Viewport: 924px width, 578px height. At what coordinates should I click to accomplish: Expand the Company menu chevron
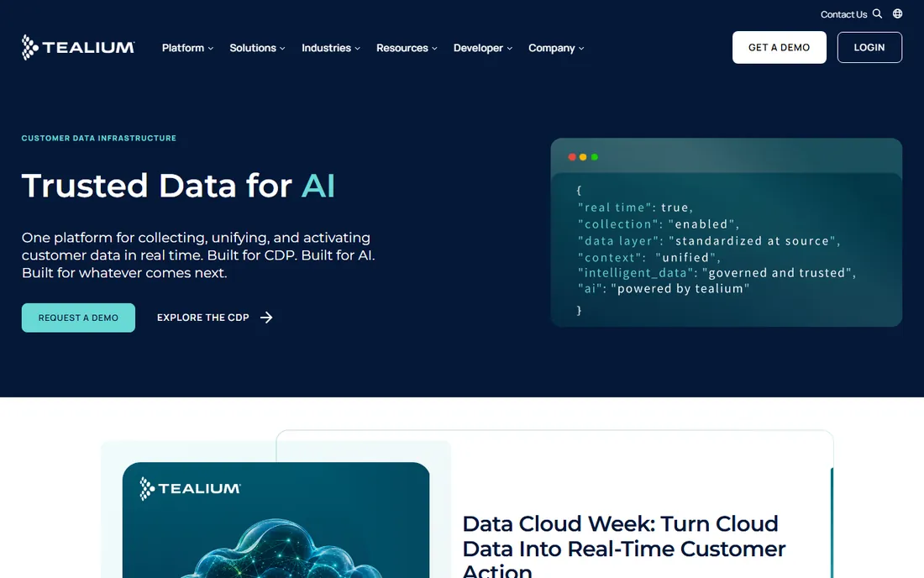coord(581,49)
